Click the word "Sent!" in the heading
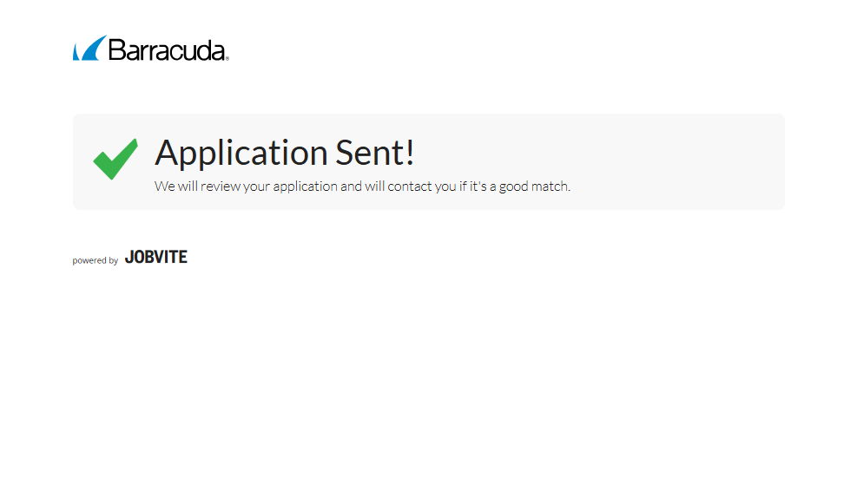The height and width of the screenshot is (504, 857). 375,153
